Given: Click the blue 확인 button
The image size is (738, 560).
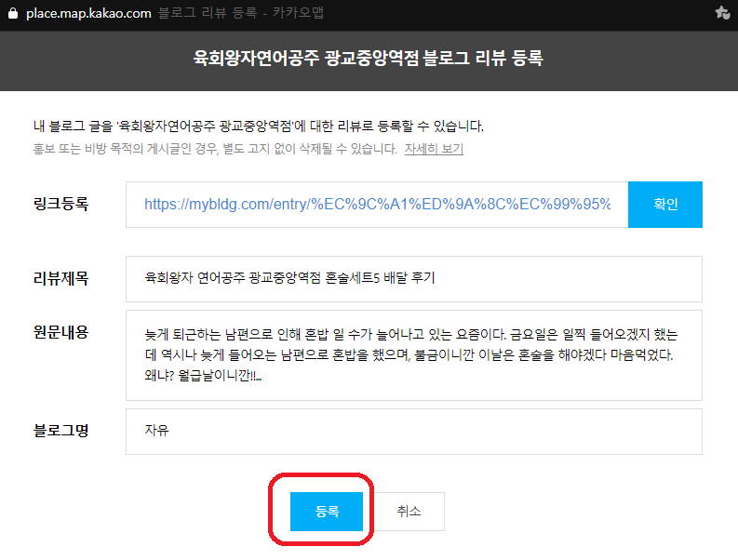Looking at the screenshot, I should (x=665, y=205).
